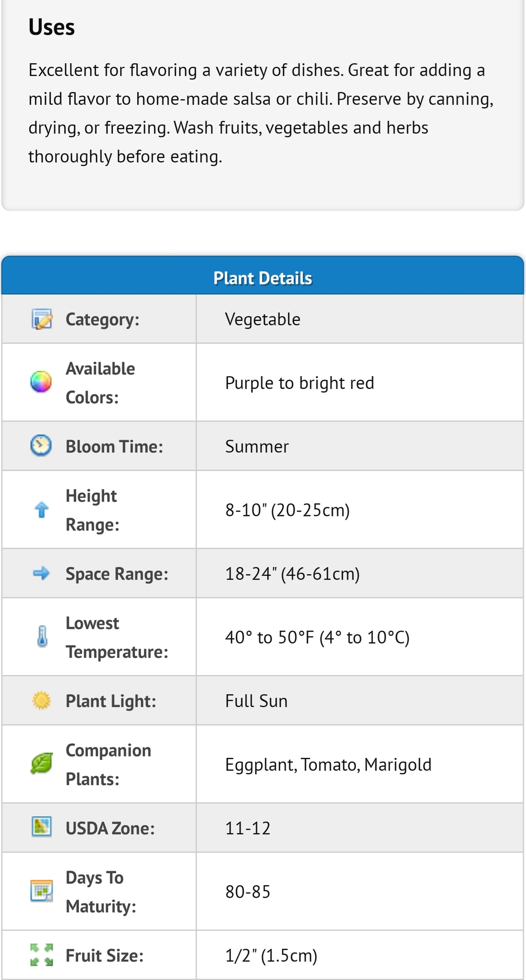Click the Uses description paragraph
Image resolution: width=526 pixels, height=980 pixels.
(261, 113)
